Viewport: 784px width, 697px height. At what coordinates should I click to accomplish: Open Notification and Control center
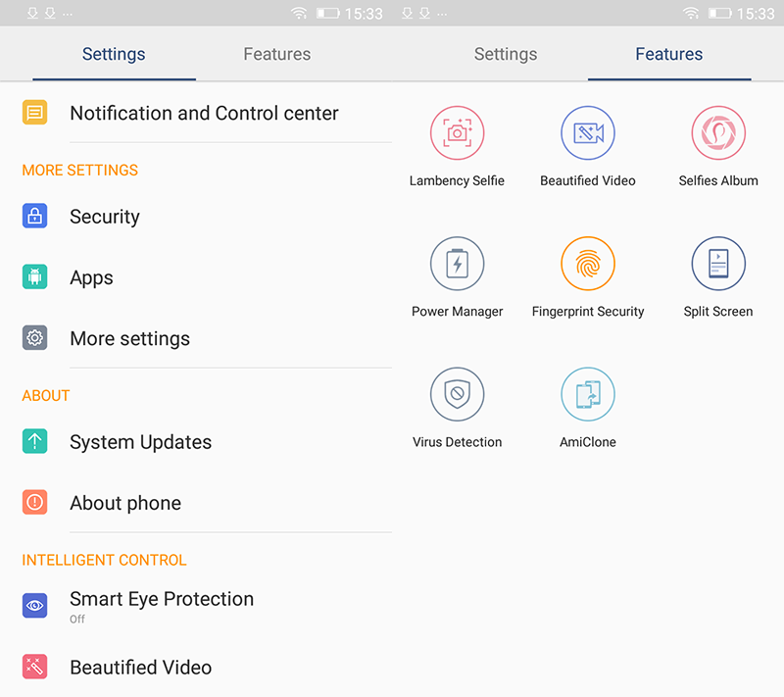coord(196,113)
